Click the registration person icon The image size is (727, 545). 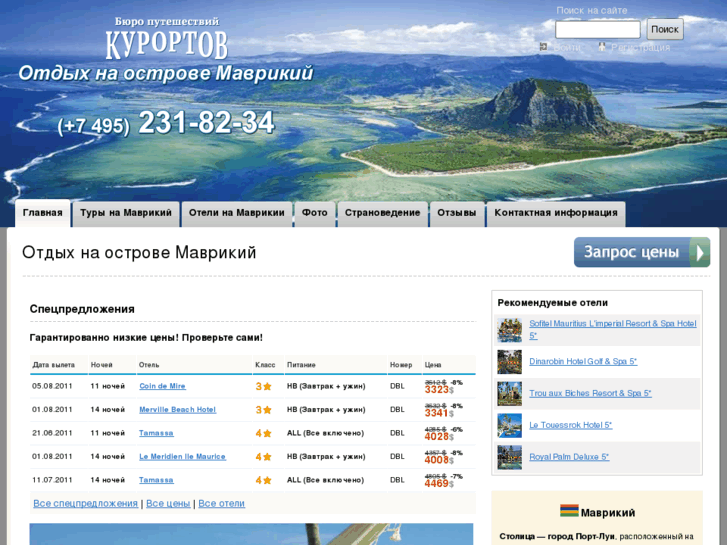[x=602, y=47]
